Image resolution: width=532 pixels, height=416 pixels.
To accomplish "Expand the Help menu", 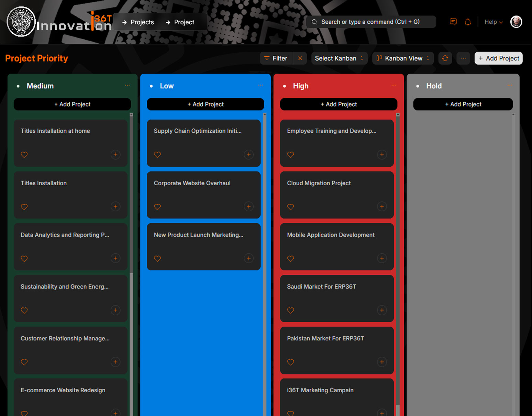I will coord(494,22).
